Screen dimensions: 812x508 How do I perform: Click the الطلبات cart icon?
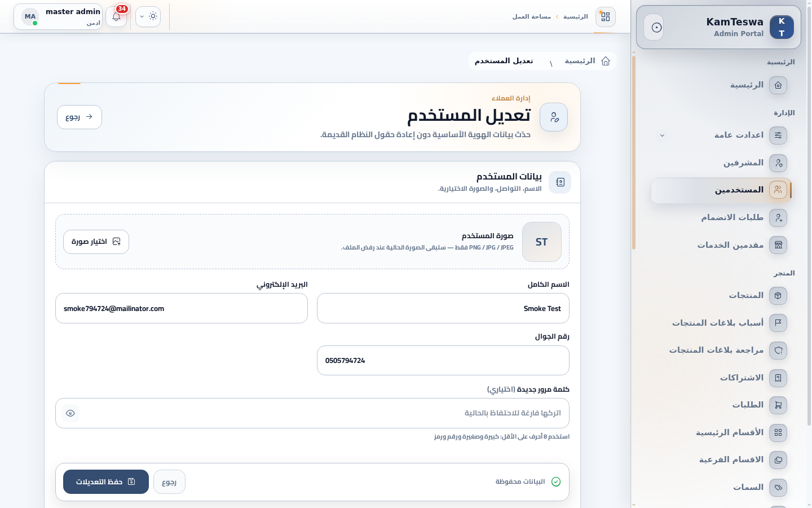point(778,405)
